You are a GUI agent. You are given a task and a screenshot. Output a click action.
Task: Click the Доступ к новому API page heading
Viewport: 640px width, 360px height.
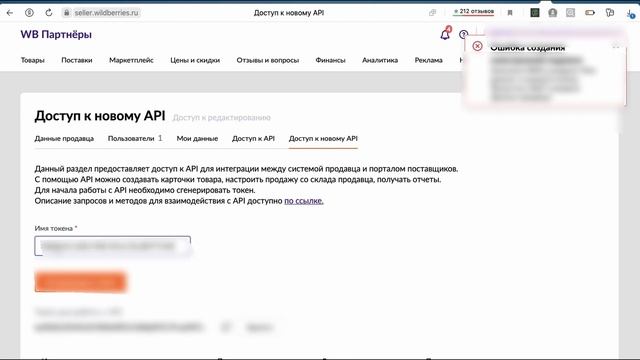100,116
